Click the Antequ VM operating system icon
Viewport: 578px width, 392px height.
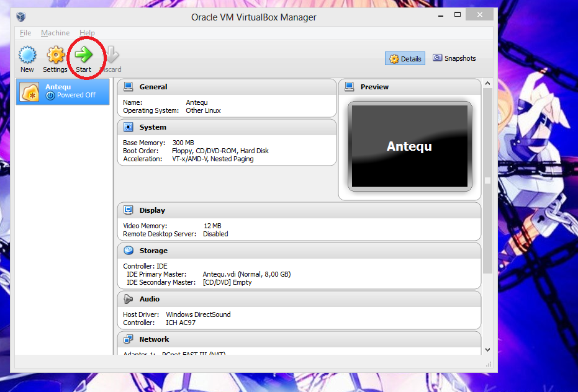30,92
